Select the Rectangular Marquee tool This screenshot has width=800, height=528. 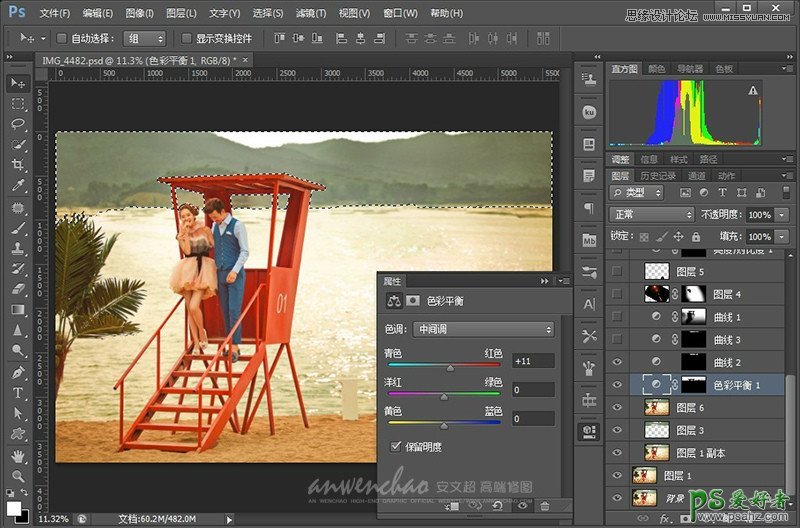(x=18, y=103)
